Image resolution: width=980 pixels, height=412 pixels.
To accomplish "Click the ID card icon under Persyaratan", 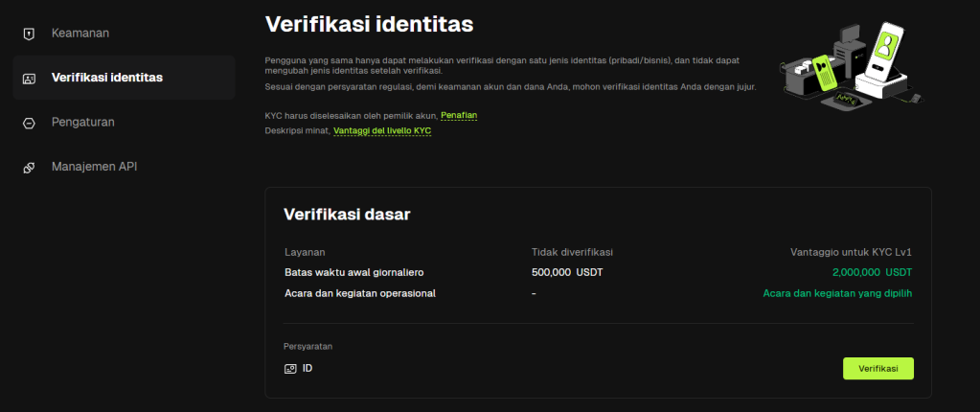I will coord(290,369).
